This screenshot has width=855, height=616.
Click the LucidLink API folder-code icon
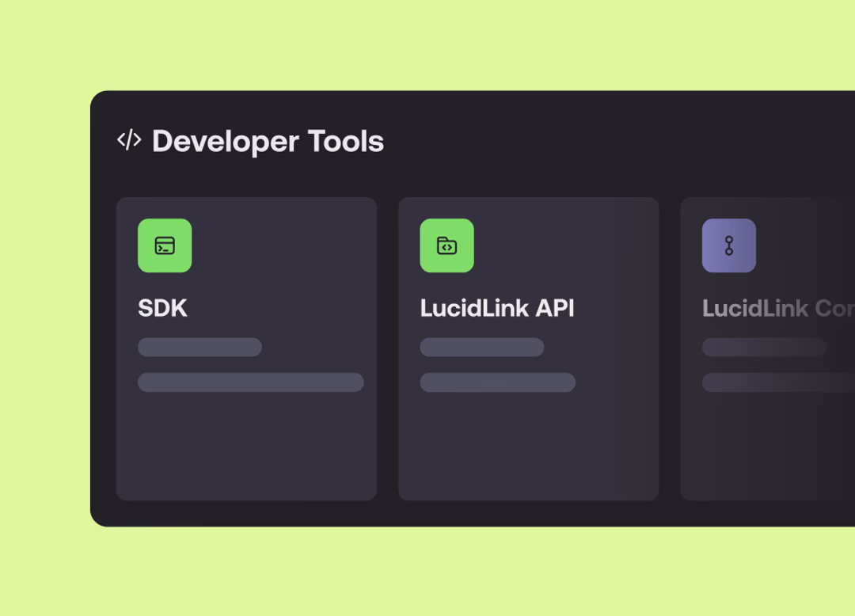click(446, 245)
